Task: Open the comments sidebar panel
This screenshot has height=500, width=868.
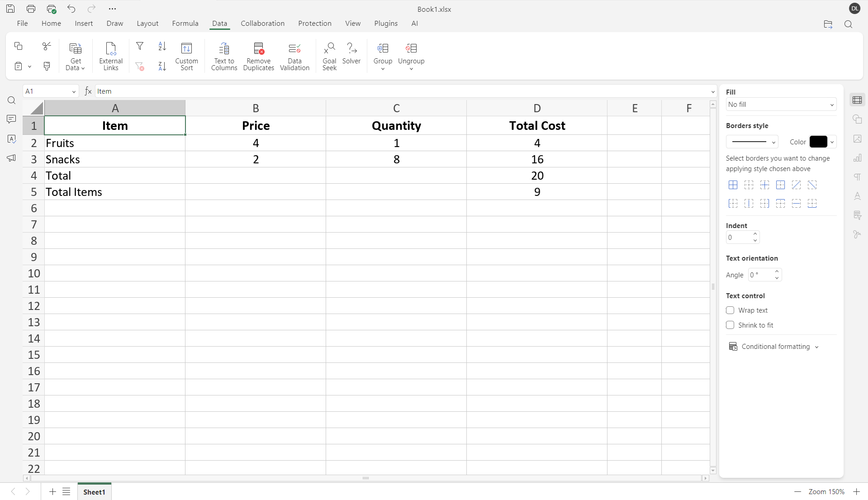Action: point(11,119)
